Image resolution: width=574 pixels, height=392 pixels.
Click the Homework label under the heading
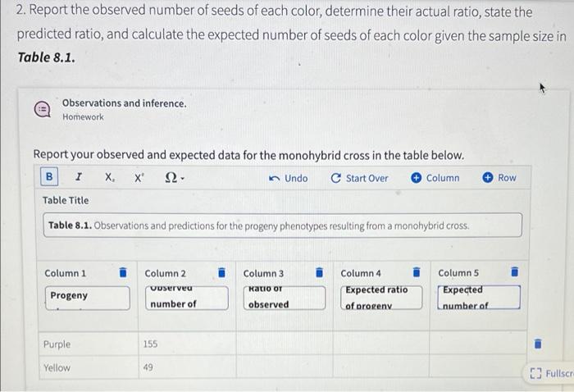pos(83,117)
